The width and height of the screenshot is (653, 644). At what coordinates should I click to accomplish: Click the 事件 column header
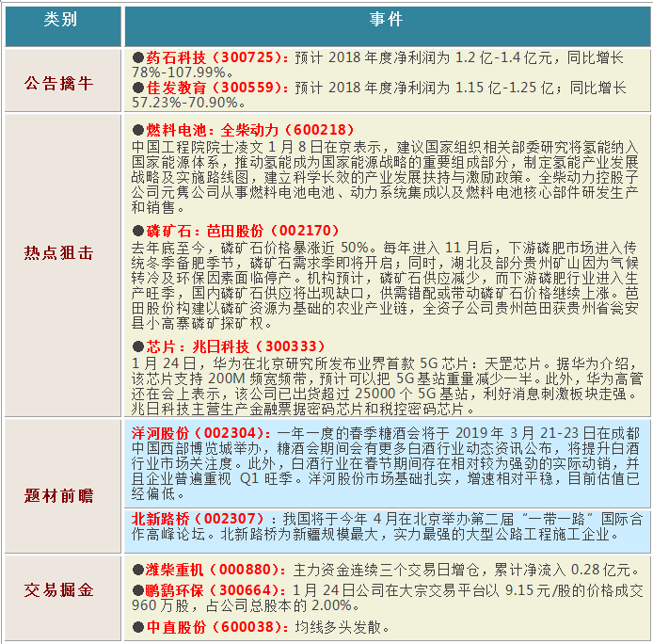(x=388, y=26)
